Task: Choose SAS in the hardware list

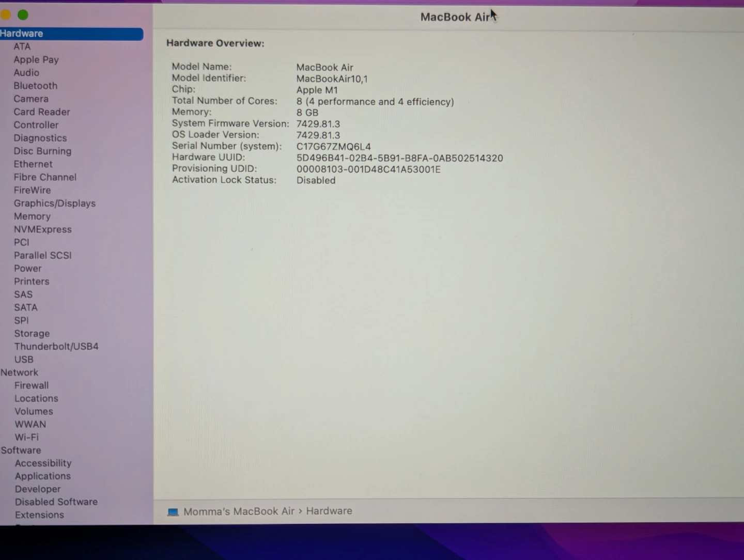Action: click(x=23, y=294)
